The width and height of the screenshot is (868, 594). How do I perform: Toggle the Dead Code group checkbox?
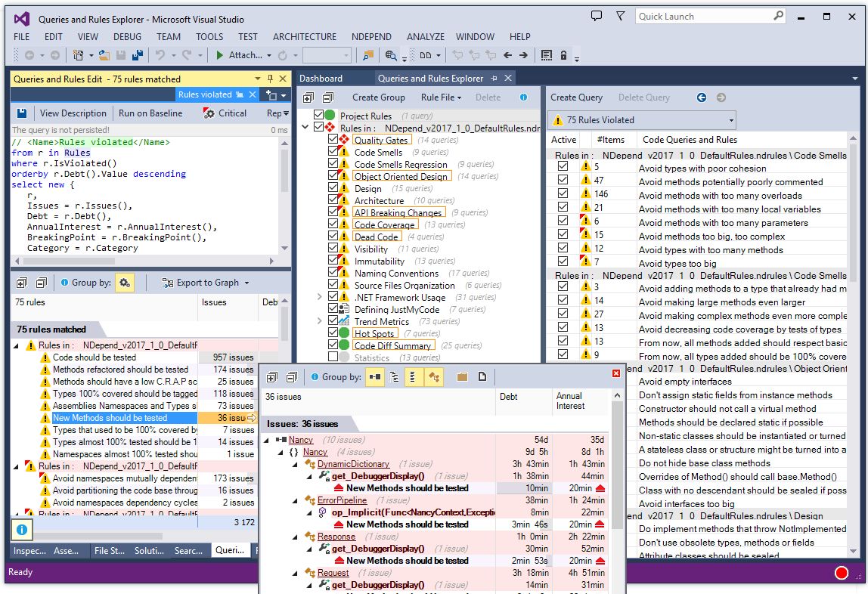point(333,236)
